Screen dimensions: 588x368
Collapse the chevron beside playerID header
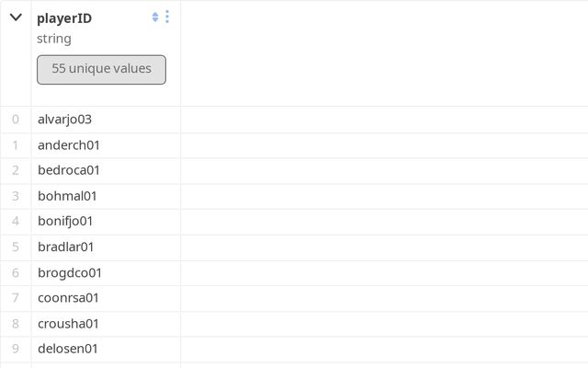[16, 17]
